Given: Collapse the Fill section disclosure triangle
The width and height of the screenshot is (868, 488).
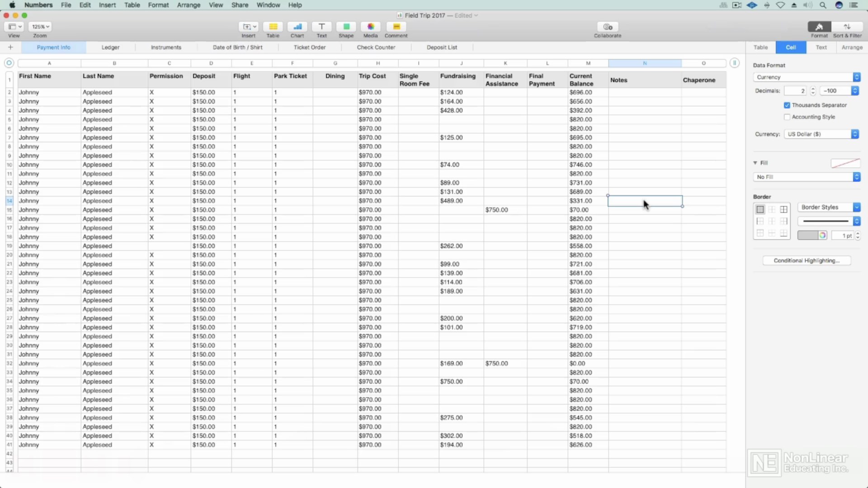Looking at the screenshot, I should 755,163.
